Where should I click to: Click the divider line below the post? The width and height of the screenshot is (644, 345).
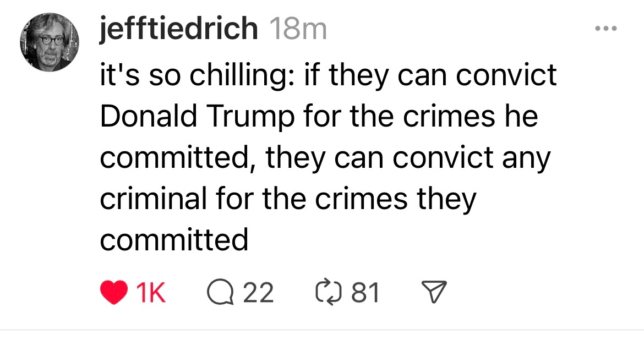tap(322, 330)
